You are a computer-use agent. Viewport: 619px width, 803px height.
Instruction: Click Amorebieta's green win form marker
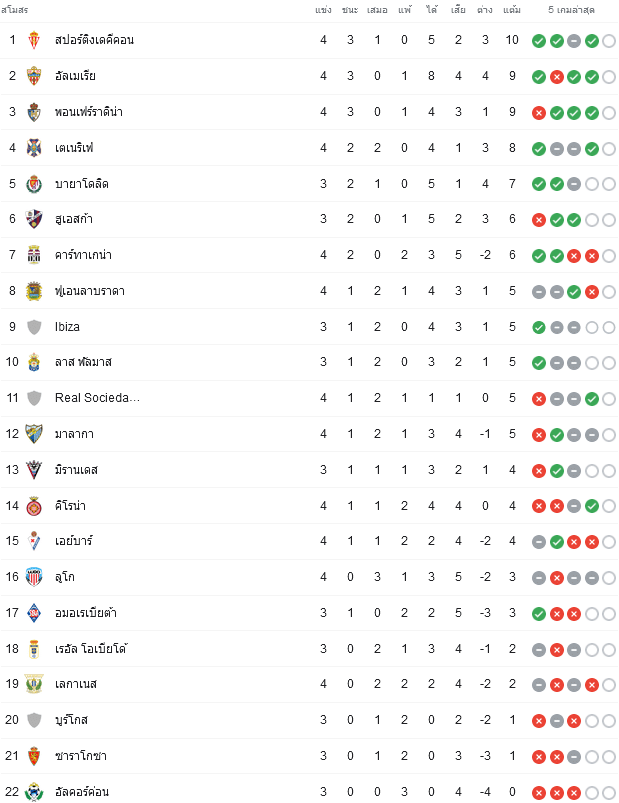click(539, 614)
